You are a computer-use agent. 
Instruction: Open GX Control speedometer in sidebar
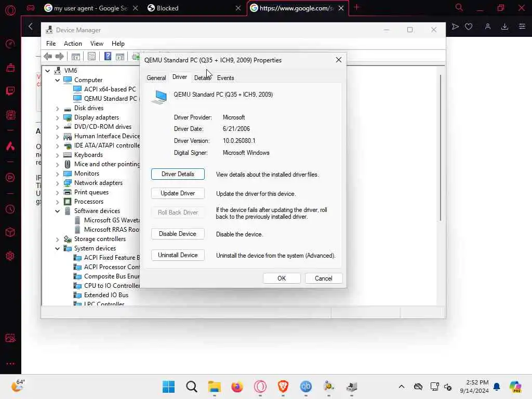click(x=10, y=44)
